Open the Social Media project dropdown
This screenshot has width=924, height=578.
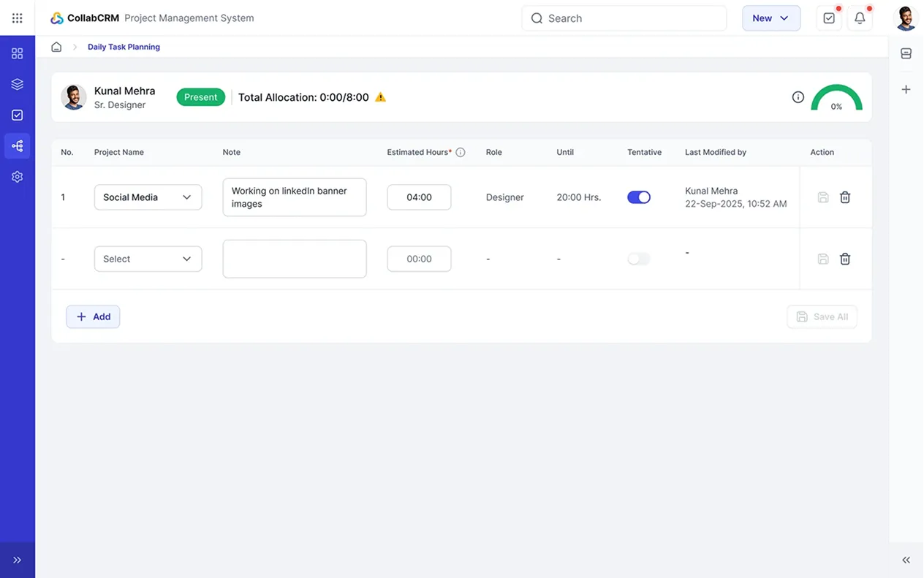tap(148, 197)
